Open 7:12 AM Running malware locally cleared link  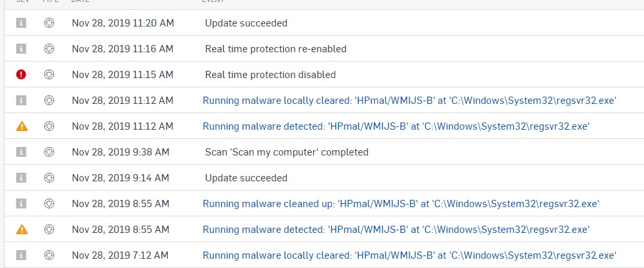click(410, 255)
